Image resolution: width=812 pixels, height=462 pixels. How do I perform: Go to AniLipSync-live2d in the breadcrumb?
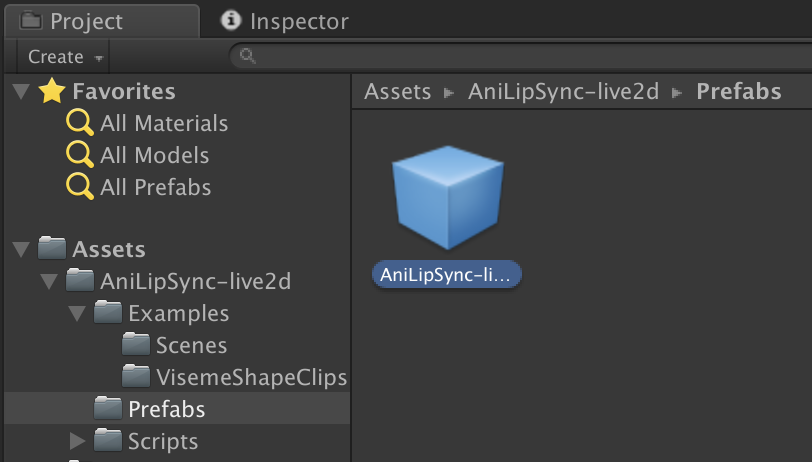coord(563,92)
